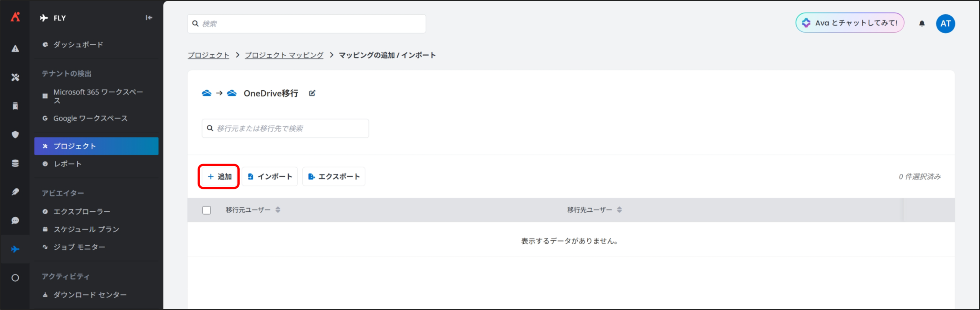Click the notification bell icon
Screen dimensions: 980x310
[922, 23]
